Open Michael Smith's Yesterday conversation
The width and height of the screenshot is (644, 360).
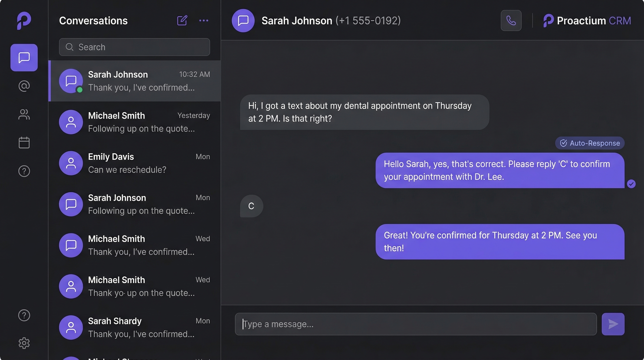(135, 122)
